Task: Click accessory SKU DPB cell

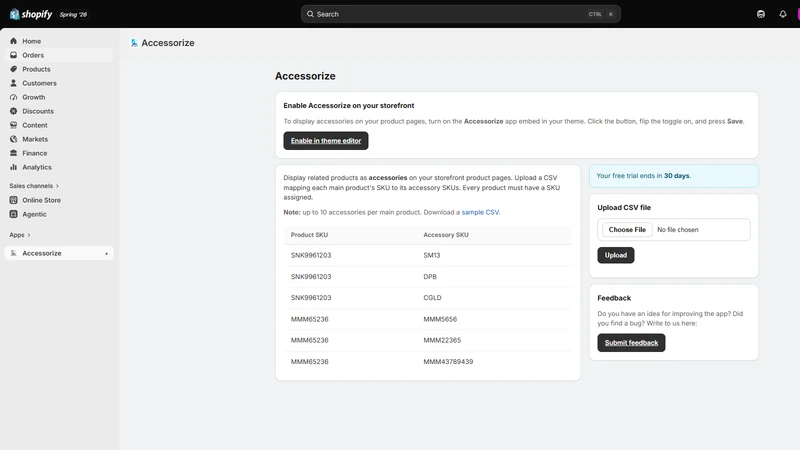Action: pyautogui.click(x=430, y=277)
